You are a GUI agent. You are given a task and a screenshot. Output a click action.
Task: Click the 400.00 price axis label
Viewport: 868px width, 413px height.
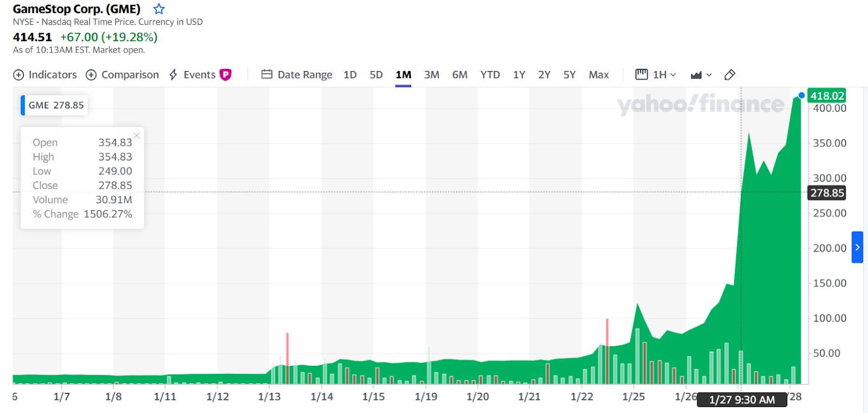[x=829, y=108]
